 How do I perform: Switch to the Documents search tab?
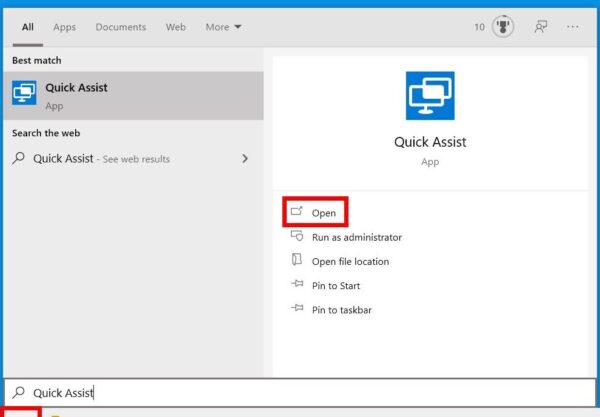click(x=121, y=27)
